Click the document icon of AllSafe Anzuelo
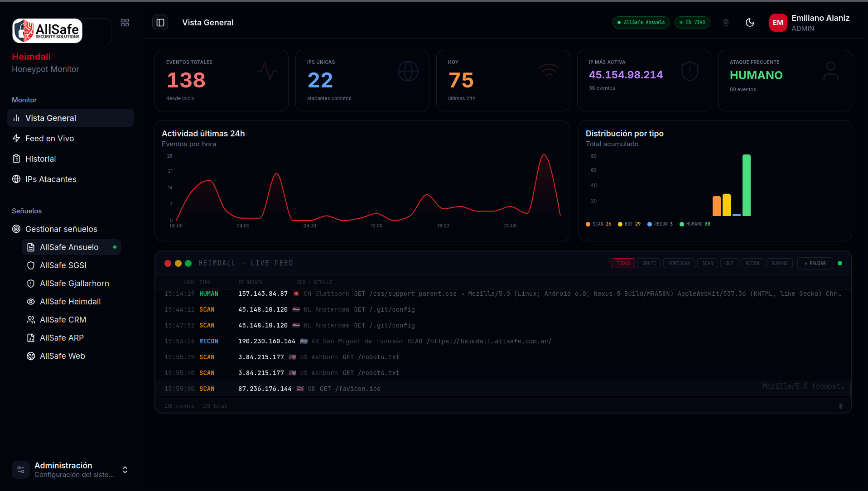 [x=31, y=247]
